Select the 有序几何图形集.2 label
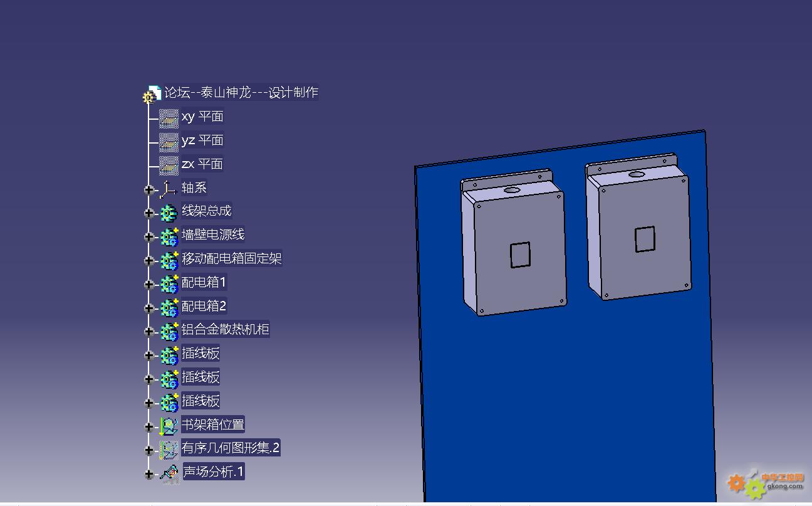This screenshot has height=506, width=812. tap(231, 448)
